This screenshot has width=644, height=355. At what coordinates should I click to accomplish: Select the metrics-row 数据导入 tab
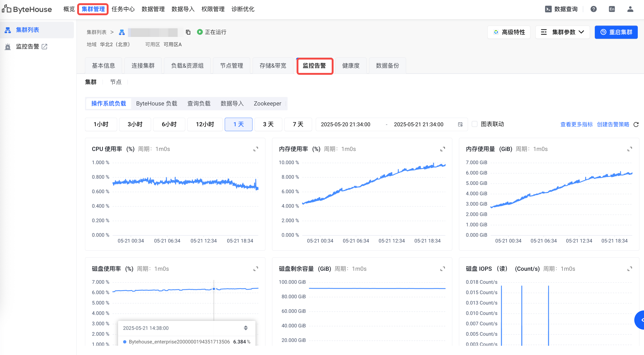tap(232, 103)
